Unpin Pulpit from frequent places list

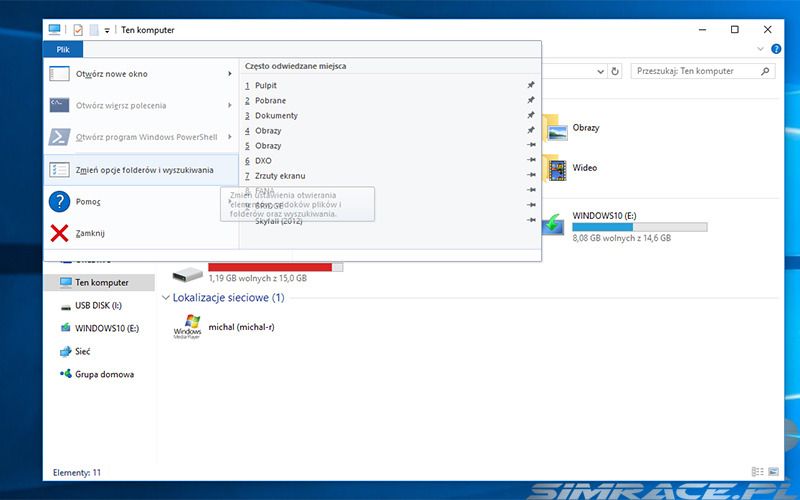[x=531, y=86]
